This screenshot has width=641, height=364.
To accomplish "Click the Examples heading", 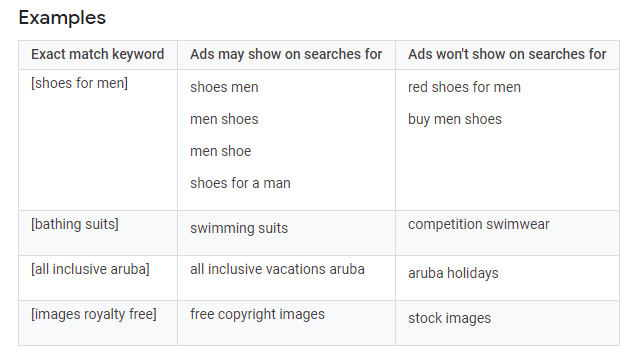I will [62, 18].
